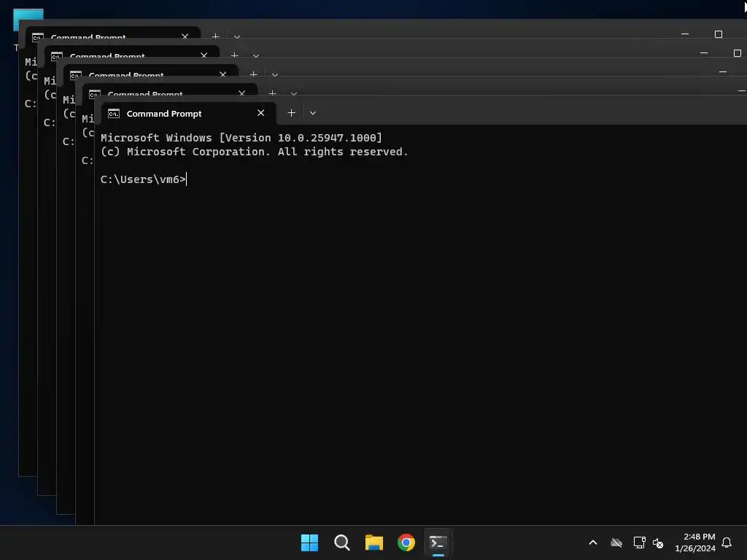Click the front window's Command Prompt tab icon
Screen dimensions: 747x560
tap(113, 113)
